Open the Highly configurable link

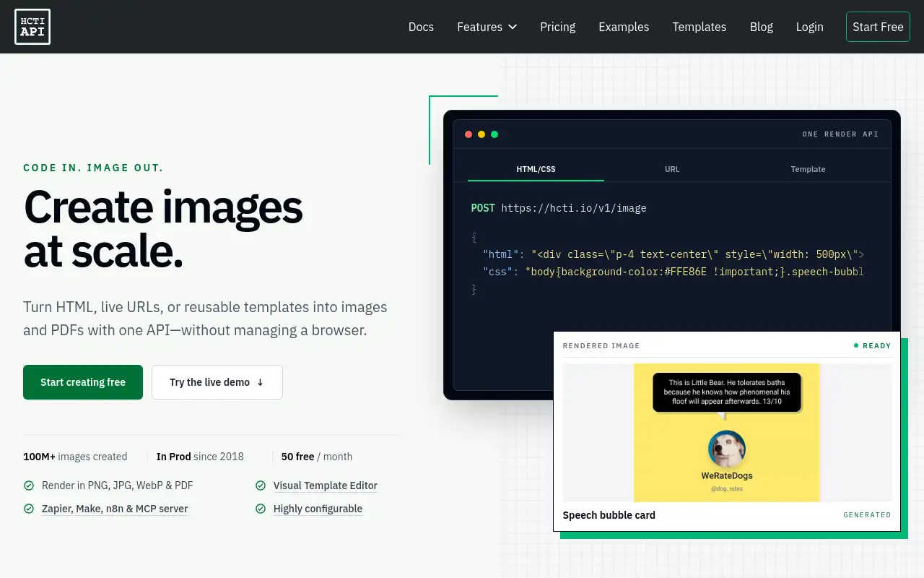point(318,509)
